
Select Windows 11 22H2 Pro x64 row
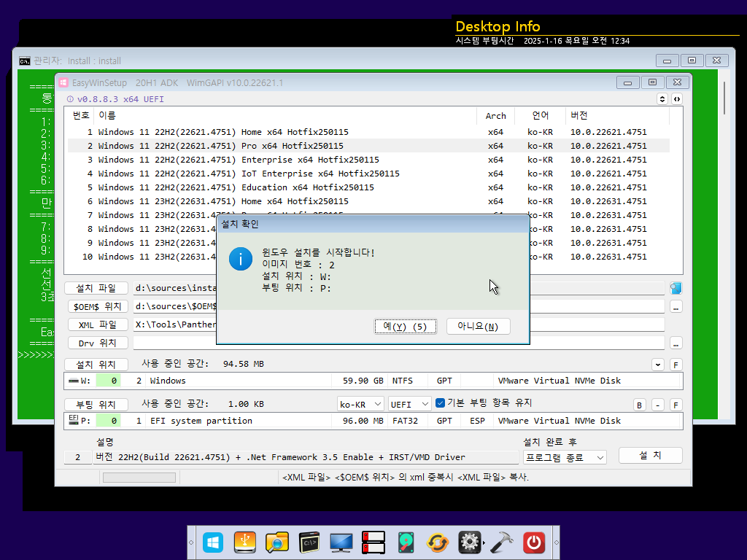[x=368, y=146]
